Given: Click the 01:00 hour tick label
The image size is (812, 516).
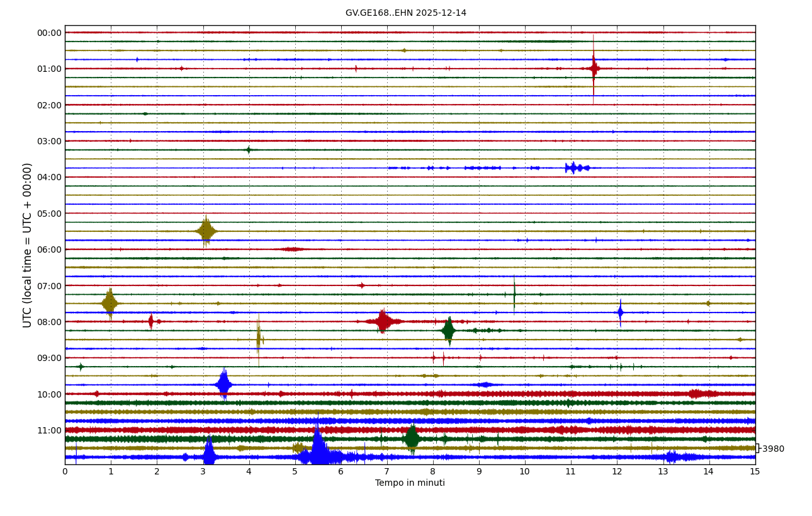Looking at the screenshot, I should point(49,69).
